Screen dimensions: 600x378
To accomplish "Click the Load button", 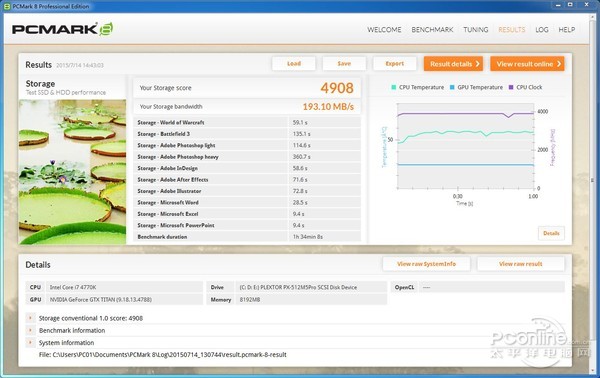I will [x=294, y=64].
